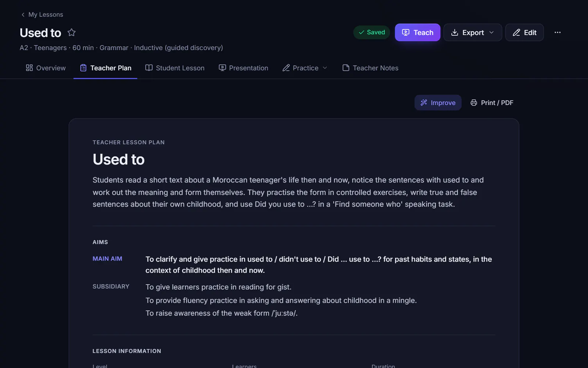The width and height of the screenshot is (588, 368).
Task: Click the Teacher Plan clipboard icon
Action: [x=83, y=68]
